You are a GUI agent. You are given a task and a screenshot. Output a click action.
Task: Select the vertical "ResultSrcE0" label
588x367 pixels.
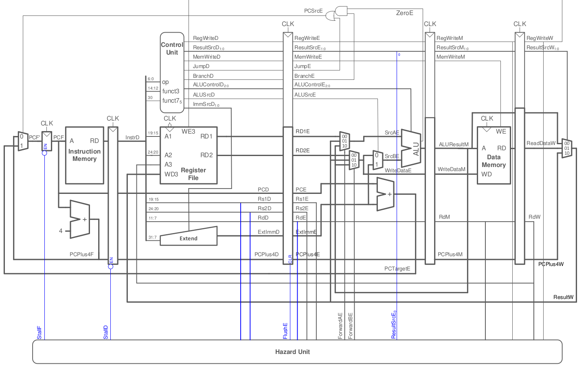394,325
